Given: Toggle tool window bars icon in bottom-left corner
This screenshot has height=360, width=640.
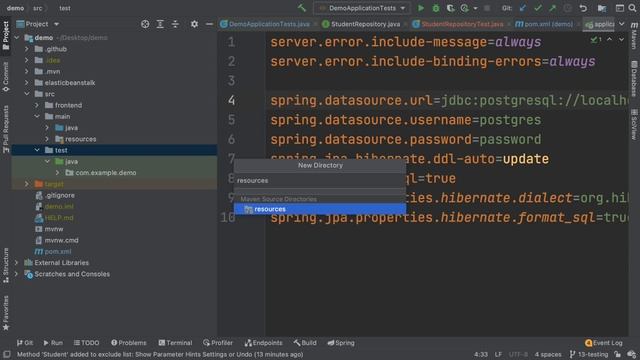Looking at the screenshot, I should (7, 354).
